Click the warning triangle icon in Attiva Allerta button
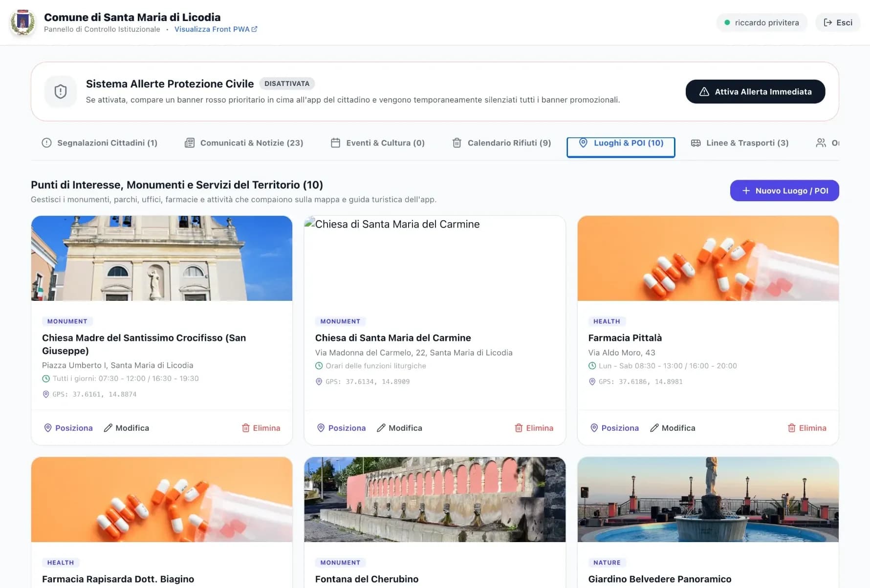This screenshot has width=870, height=588. [x=704, y=92]
